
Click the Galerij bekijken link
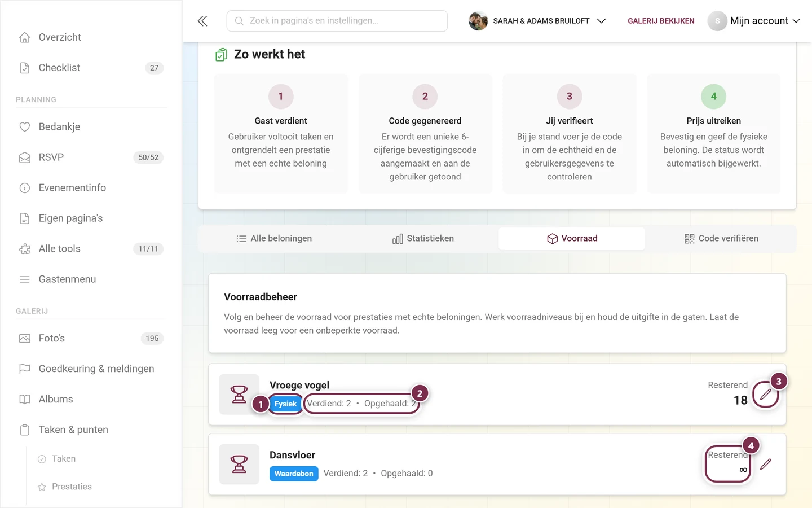(661, 21)
